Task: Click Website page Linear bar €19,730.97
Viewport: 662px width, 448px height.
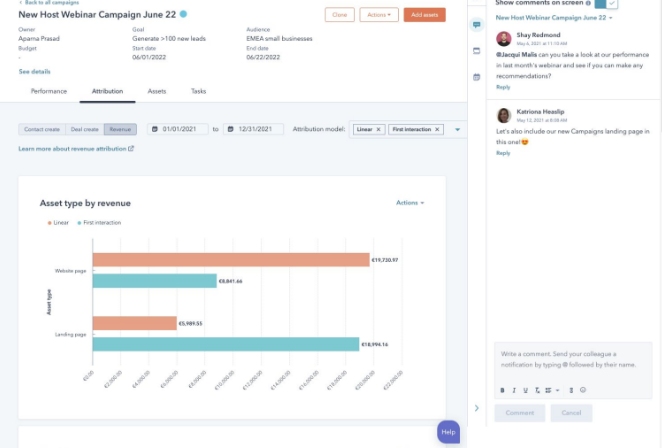Action: pyautogui.click(x=231, y=260)
